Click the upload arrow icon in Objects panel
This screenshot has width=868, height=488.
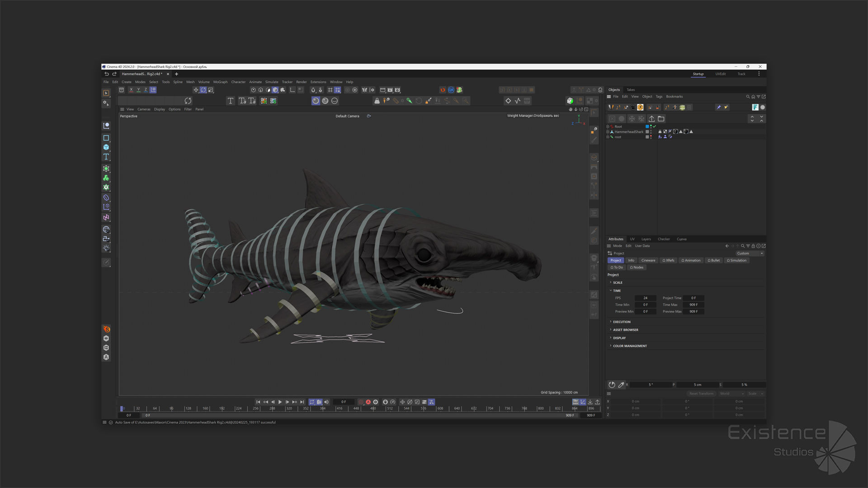click(x=651, y=118)
